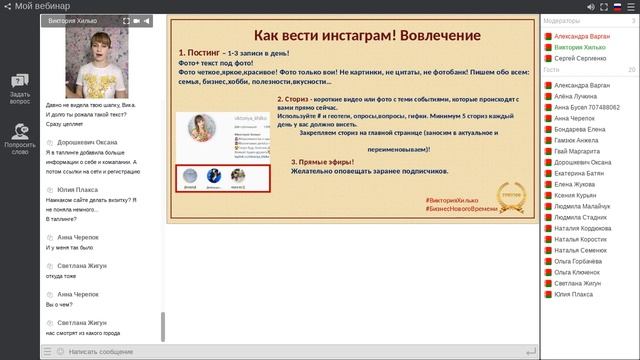
Task: Select guest Наталья Семенюк
Action: click(580, 251)
